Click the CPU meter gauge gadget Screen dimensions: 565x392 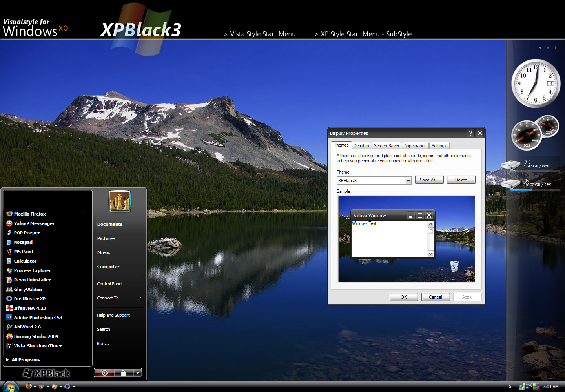click(x=526, y=136)
